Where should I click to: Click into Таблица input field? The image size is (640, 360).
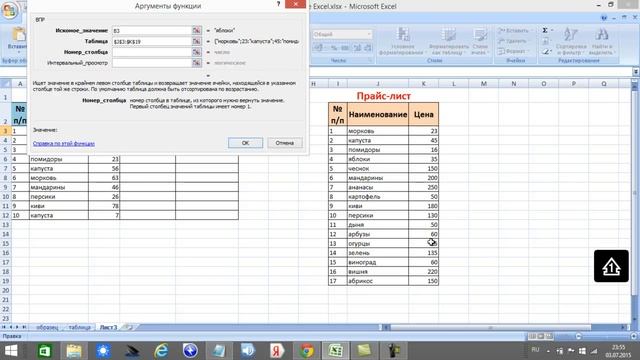point(152,41)
